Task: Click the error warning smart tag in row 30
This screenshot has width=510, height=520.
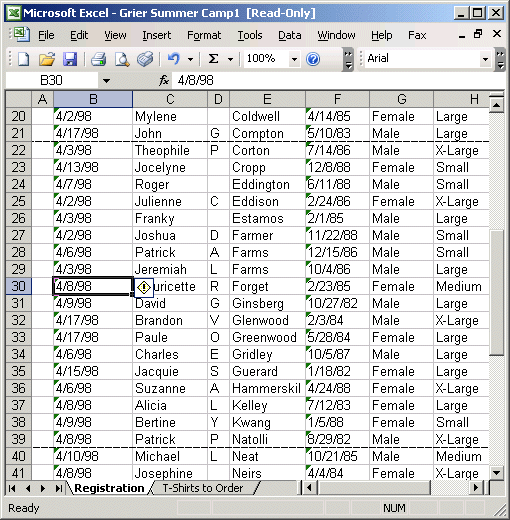Action: pos(144,287)
